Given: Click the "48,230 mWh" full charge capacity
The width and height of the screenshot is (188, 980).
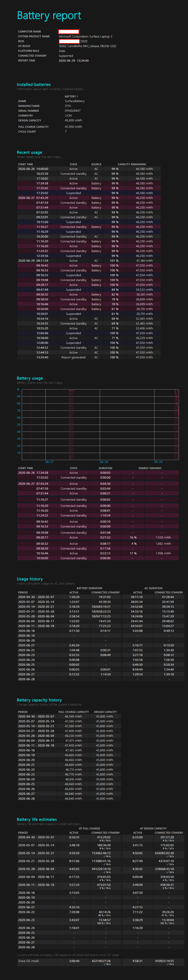Looking at the screenshot, I should (73, 736).
